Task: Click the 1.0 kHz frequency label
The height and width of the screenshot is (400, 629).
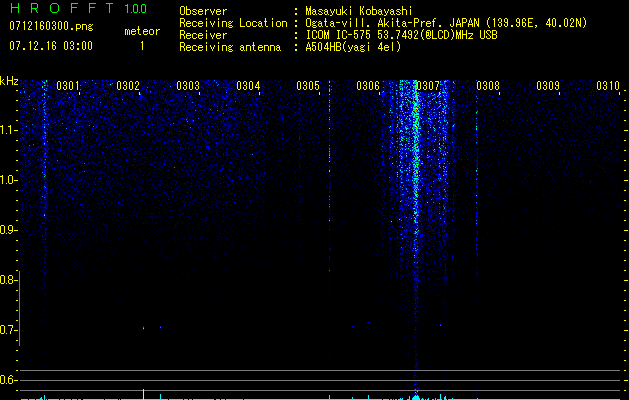Action: [x=8, y=180]
